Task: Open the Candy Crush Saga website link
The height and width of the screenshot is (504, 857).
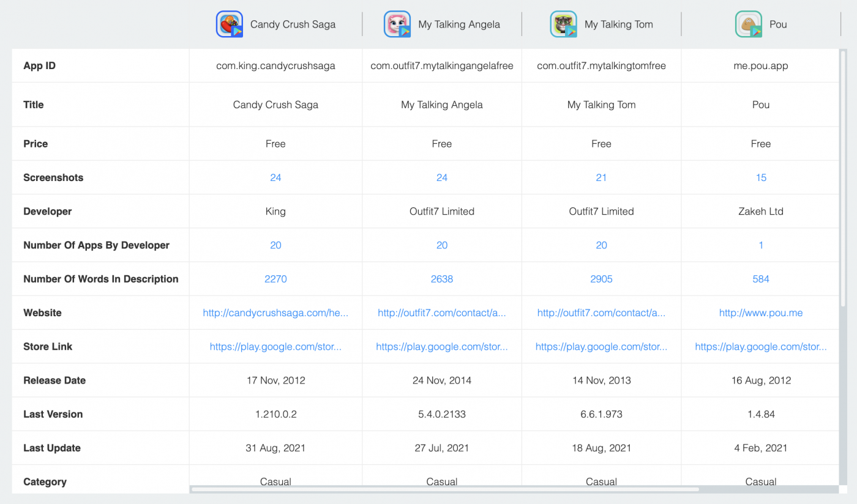Action: click(275, 313)
